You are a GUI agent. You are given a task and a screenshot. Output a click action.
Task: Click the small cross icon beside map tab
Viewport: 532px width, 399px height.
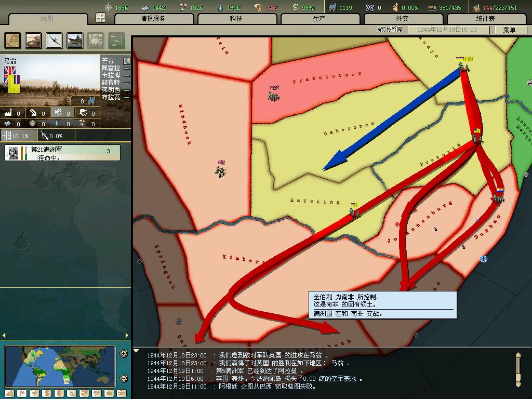coord(101,18)
